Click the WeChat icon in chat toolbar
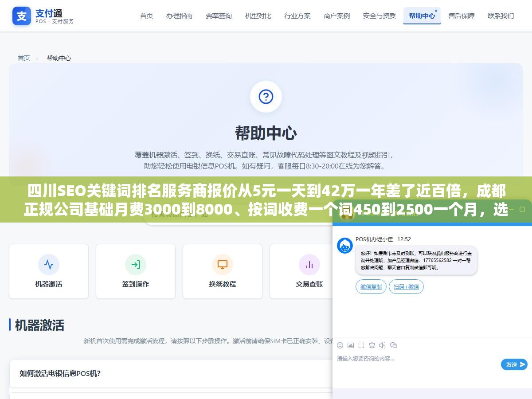 click(394, 345)
